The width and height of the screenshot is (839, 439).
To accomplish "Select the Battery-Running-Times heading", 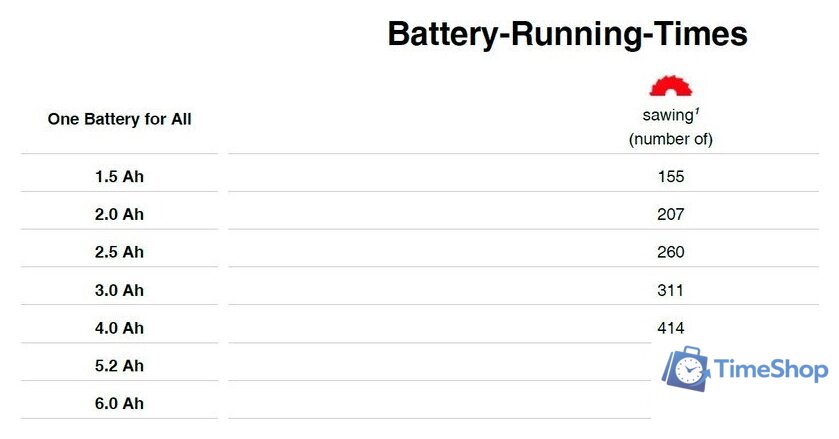I will (x=567, y=34).
